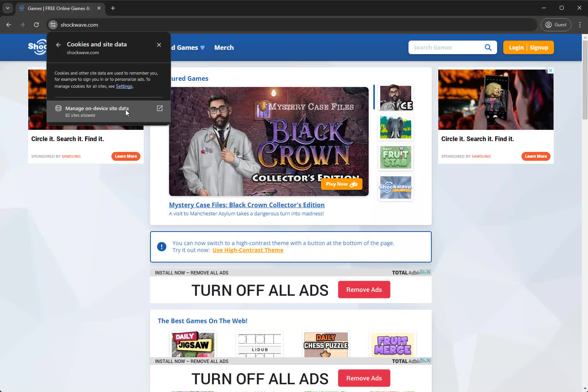Click the back arrow in cookies popup
Screen dimensions: 588x392
click(x=58, y=45)
